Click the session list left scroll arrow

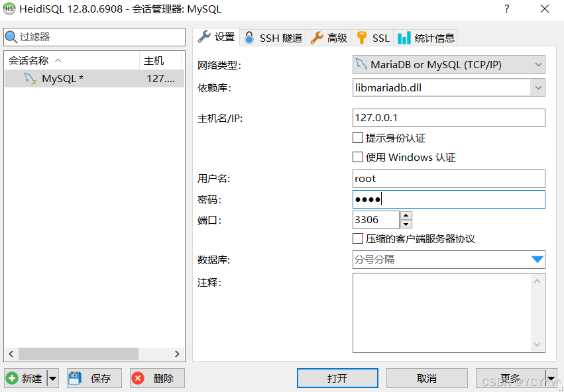pos(11,354)
